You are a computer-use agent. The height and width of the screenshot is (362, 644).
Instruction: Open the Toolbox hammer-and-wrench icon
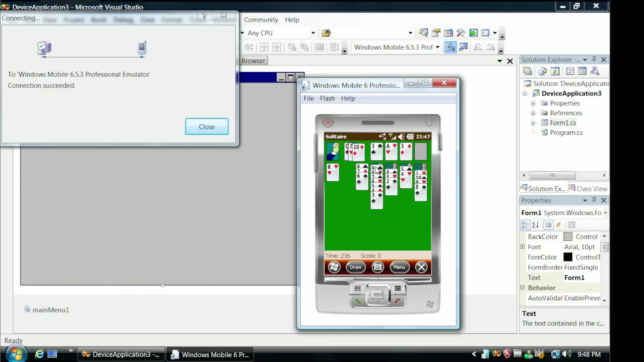coord(461,33)
